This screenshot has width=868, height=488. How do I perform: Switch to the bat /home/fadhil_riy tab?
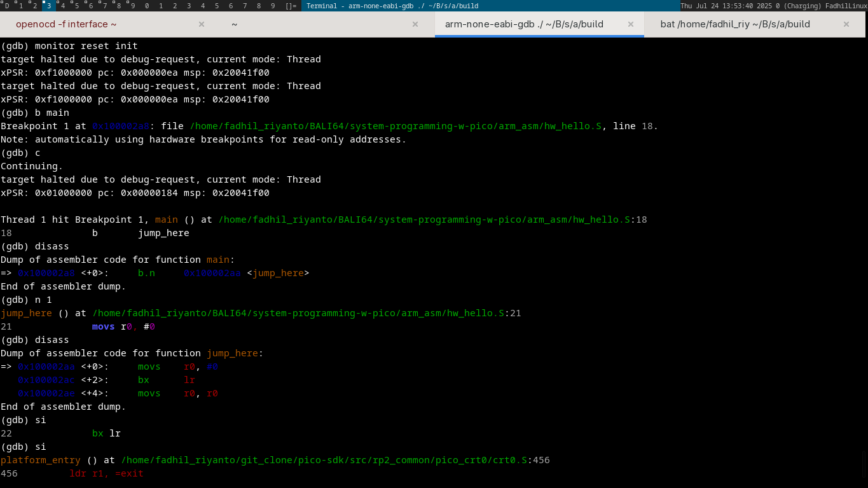click(735, 24)
